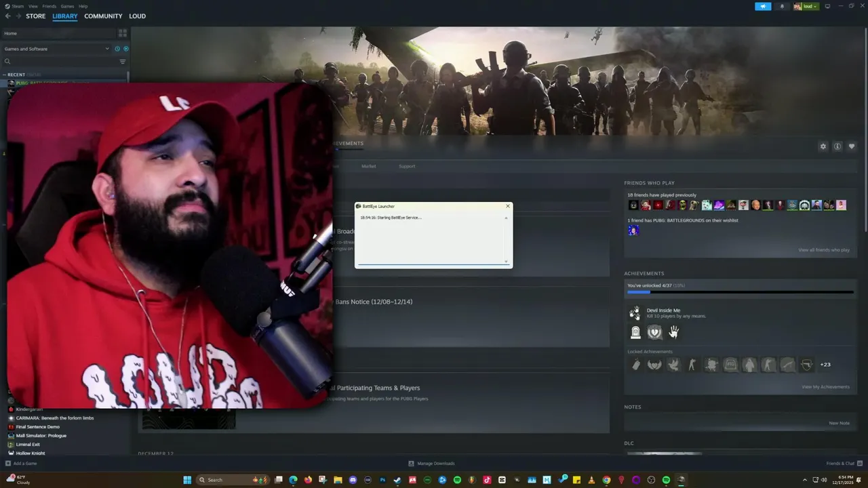
Task: Open the View menu
Action: [33, 6]
